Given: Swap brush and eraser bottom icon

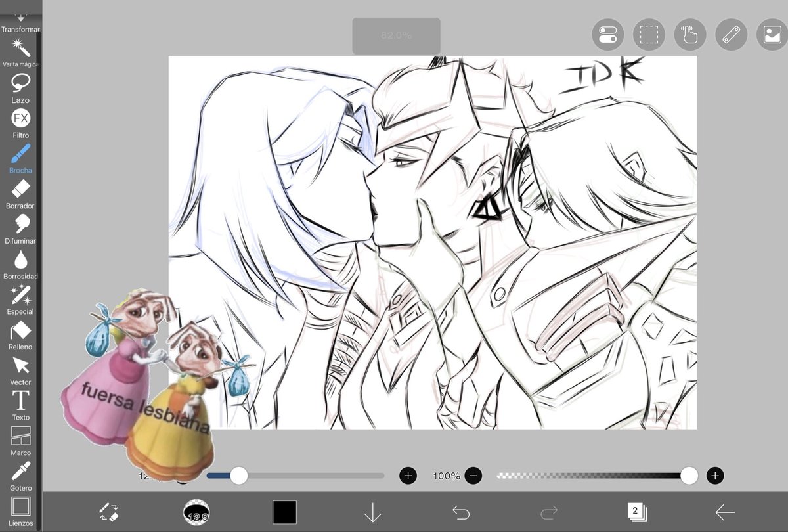Looking at the screenshot, I should click(x=108, y=512).
